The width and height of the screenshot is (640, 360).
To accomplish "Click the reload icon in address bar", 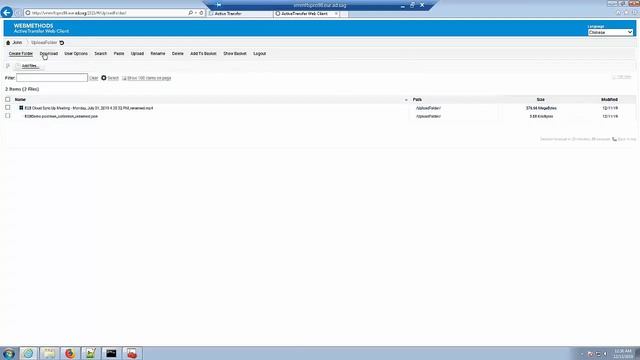I will pos(201,13).
